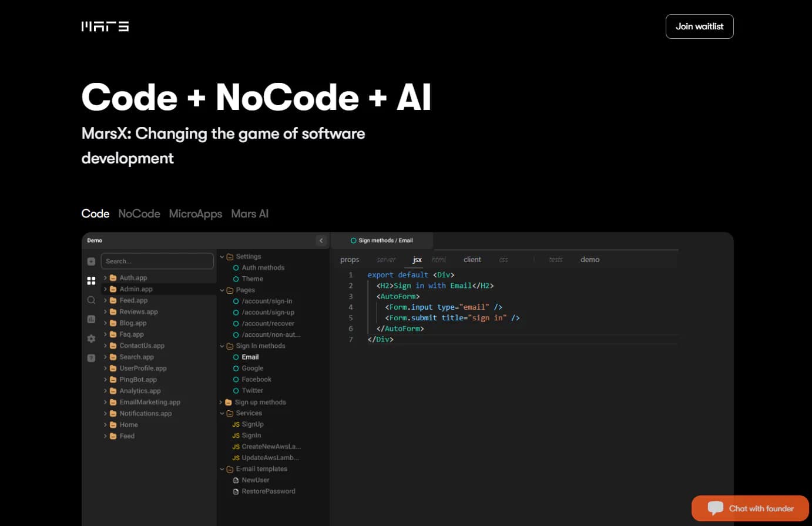This screenshot has width=812, height=526.
Task: Select the apps grid icon in the sidebar
Action: tap(91, 281)
